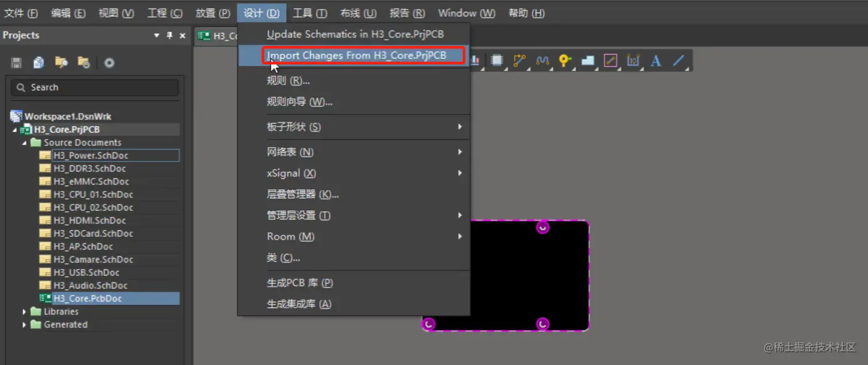The height and width of the screenshot is (365, 868).
Task: Open the Projects panel settings gear
Action: coord(109,63)
